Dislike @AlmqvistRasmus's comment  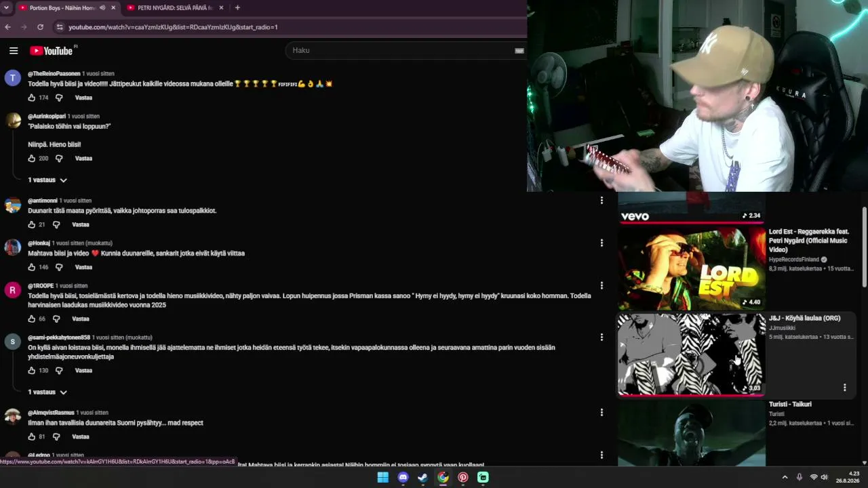pyautogui.click(x=56, y=436)
